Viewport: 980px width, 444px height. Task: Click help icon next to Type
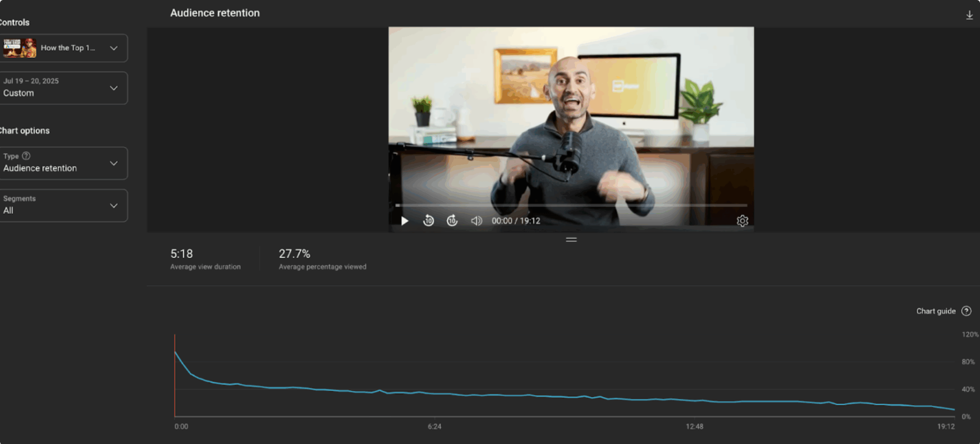[26, 156]
